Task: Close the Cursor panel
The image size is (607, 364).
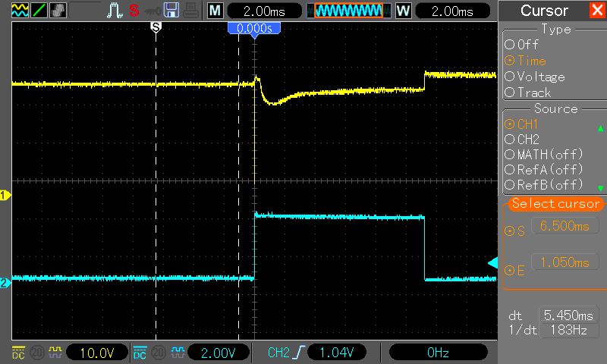Action: pos(596,11)
